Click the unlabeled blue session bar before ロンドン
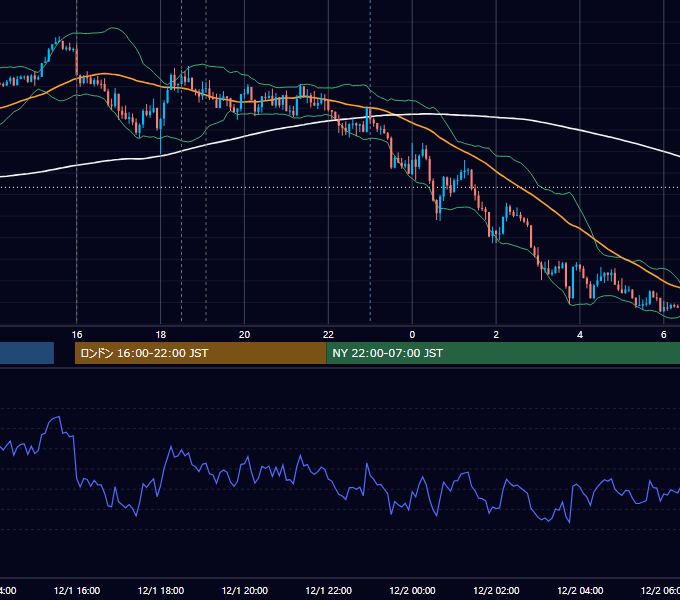Image resolution: width=680 pixels, height=600 pixels. tap(27, 353)
